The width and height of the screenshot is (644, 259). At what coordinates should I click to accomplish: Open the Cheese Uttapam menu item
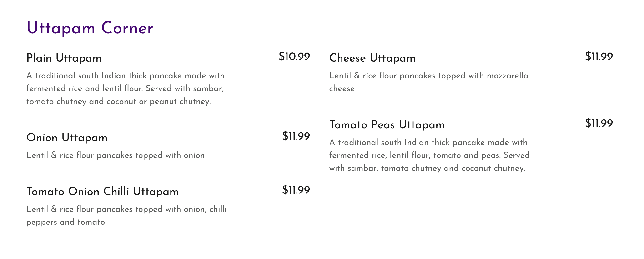(372, 58)
